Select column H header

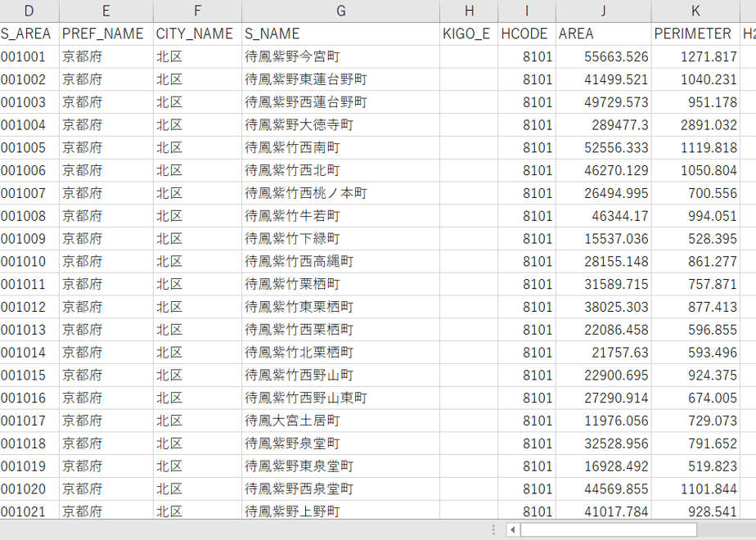pyautogui.click(x=469, y=11)
